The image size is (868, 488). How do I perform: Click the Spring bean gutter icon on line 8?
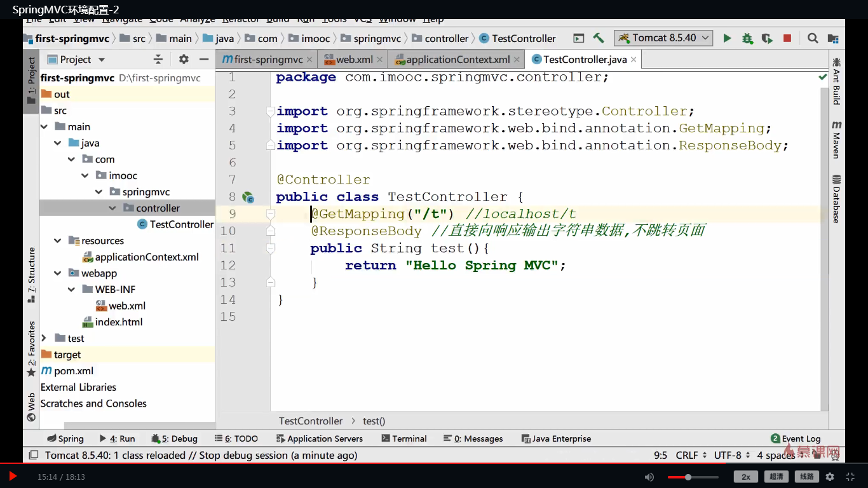click(248, 197)
